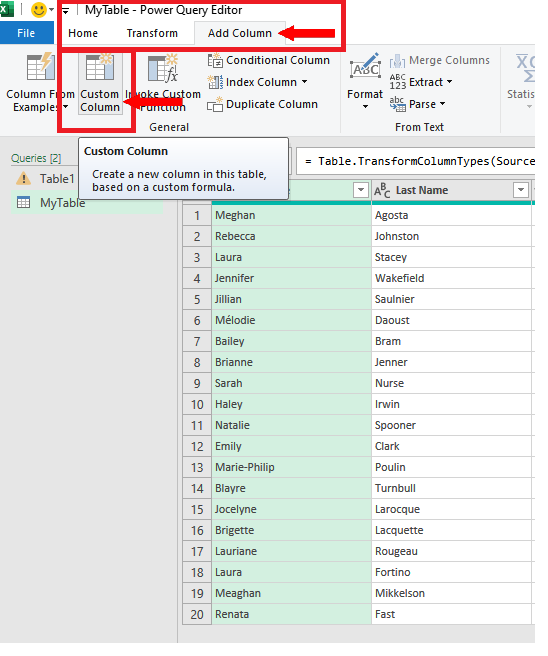The width and height of the screenshot is (548, 656).
Task: Click the cell 'Renata'
Action: click(x=292, y=615)
